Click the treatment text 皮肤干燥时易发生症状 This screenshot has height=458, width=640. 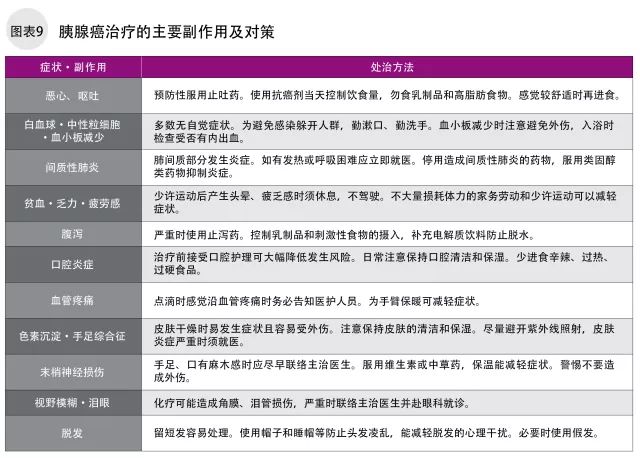207,329
